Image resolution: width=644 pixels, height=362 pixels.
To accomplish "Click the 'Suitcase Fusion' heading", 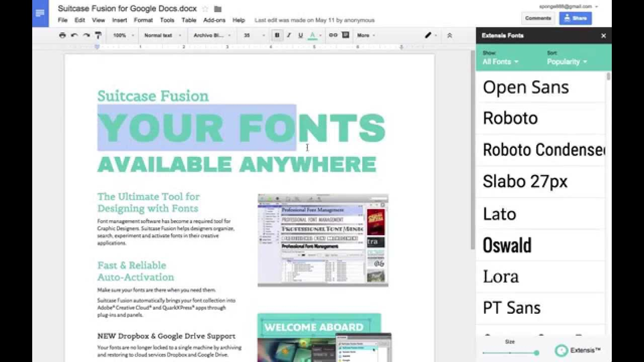I will pos(153,96).
